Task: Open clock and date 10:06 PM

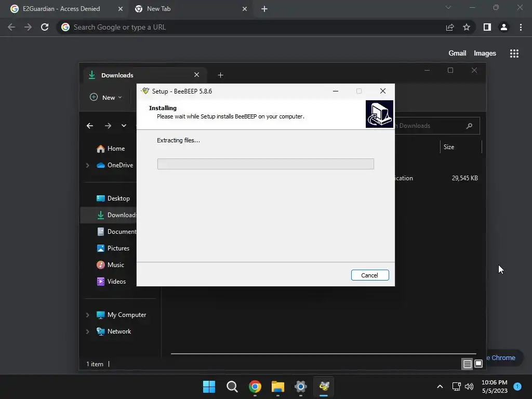Action: pyautogui.click(x=495, y=387)
